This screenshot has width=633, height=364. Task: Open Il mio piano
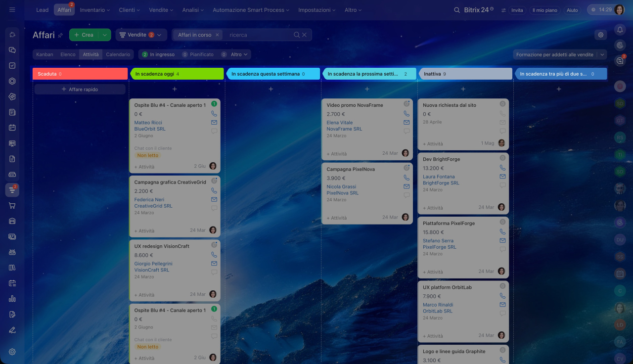click(x=544, y=10)
